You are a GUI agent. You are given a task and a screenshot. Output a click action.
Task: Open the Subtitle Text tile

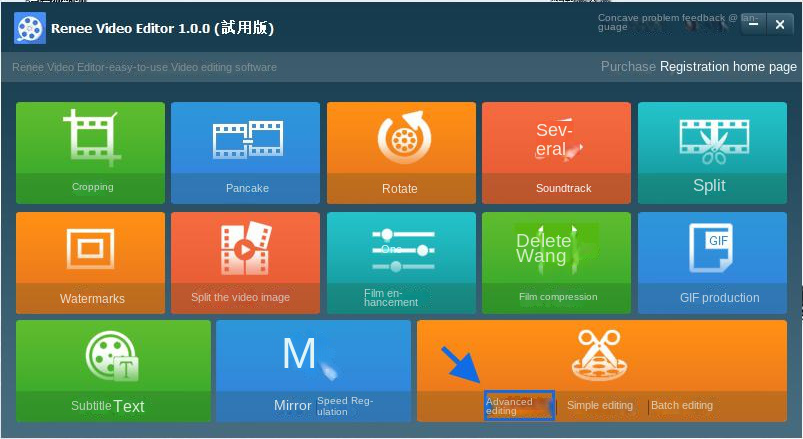pyautogui.click(x=113, y=371)
